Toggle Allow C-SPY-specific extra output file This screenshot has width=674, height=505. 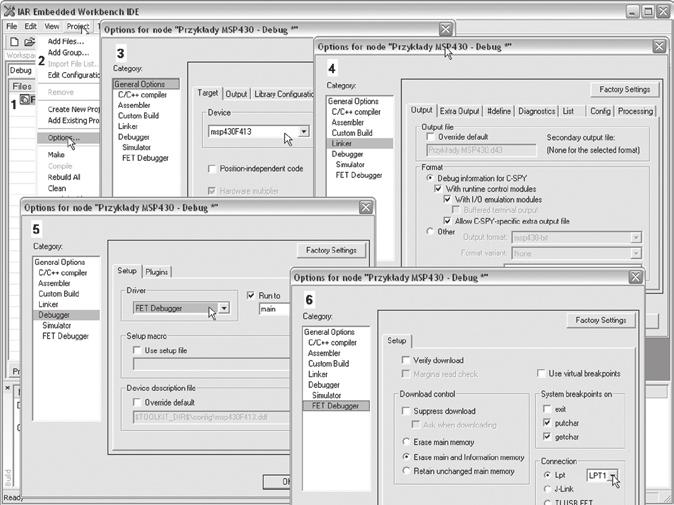[447, 221]
